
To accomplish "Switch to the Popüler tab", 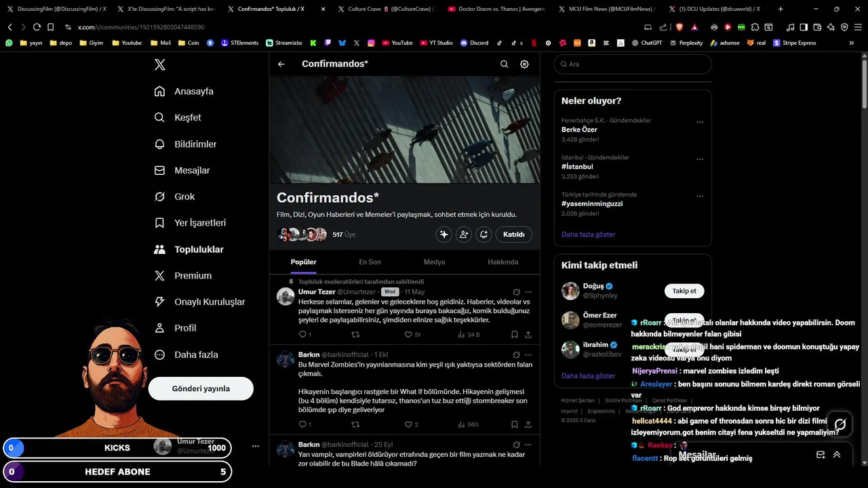I will (303, 262).
